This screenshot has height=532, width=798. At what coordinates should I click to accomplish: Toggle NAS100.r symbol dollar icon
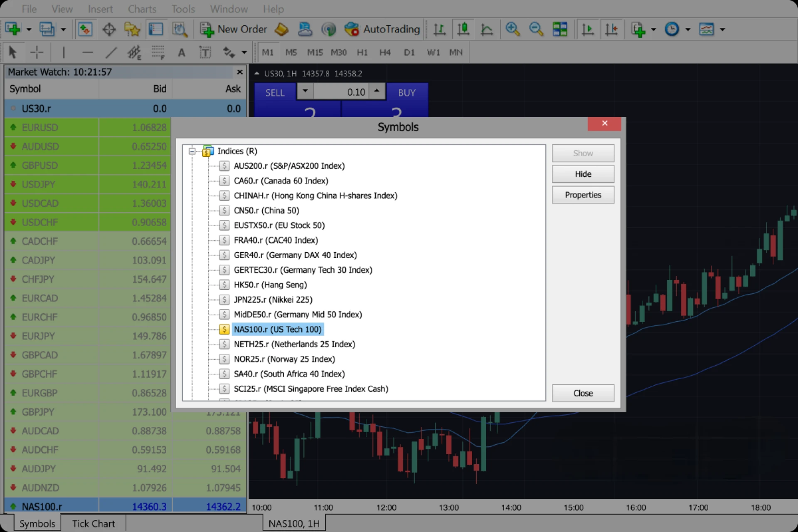point(224,329)
